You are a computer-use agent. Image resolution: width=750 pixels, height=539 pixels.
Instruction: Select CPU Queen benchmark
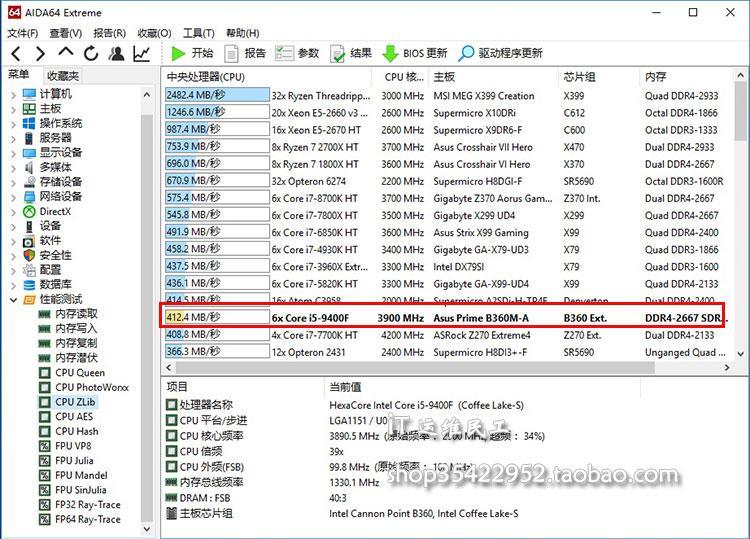point(79,373)
